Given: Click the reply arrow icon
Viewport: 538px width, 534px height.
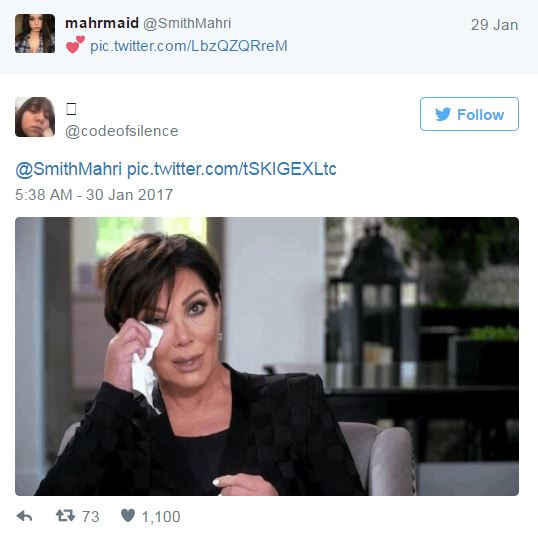Looking at the screenshot, I should pyautogui.click(x=24, y=516).
